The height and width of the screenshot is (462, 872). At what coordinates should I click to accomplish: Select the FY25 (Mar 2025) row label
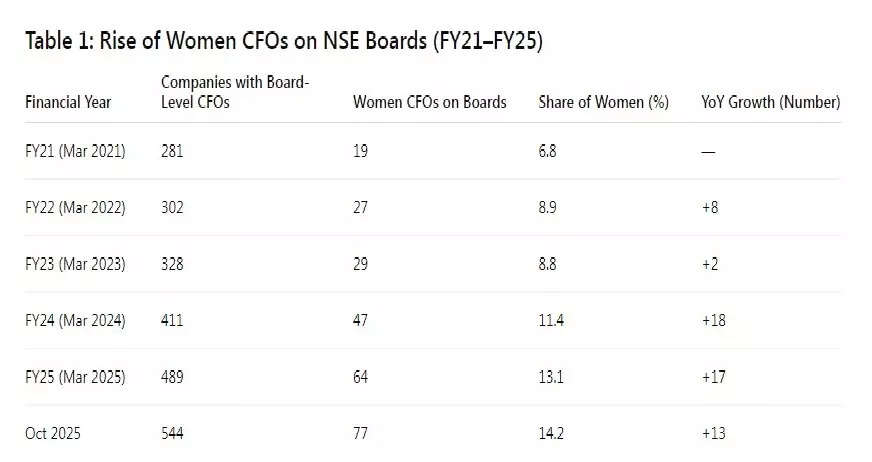coord(75,377)
